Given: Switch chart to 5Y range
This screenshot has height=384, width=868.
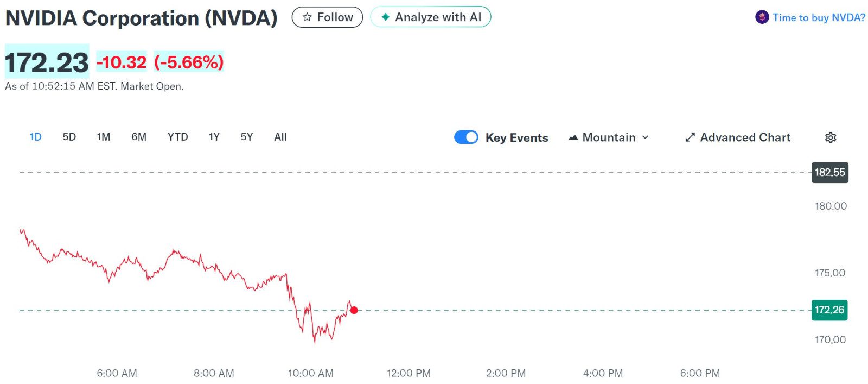Looking at the screenshot, I should coord(247,137).
